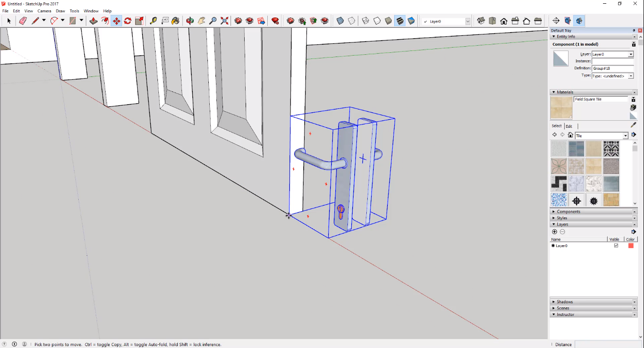This screenshot has height=348, width=644.
Task: Pick the Arc drawing tool
Action: [54, 21]
